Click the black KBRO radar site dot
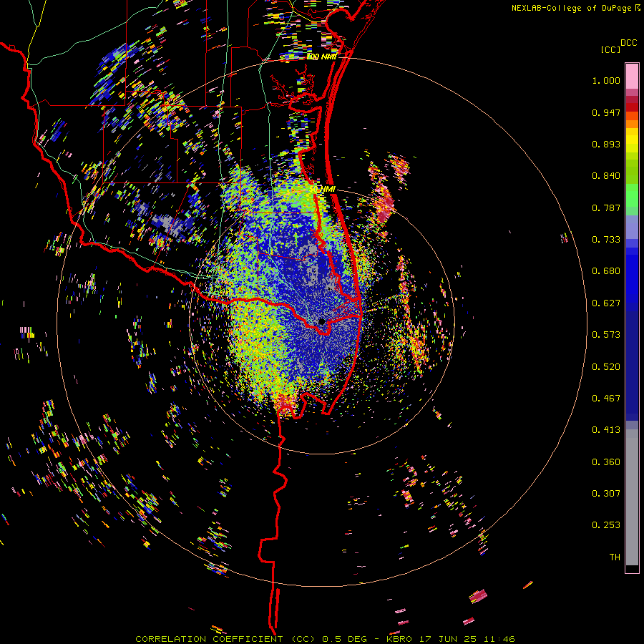 coord(322,321)
